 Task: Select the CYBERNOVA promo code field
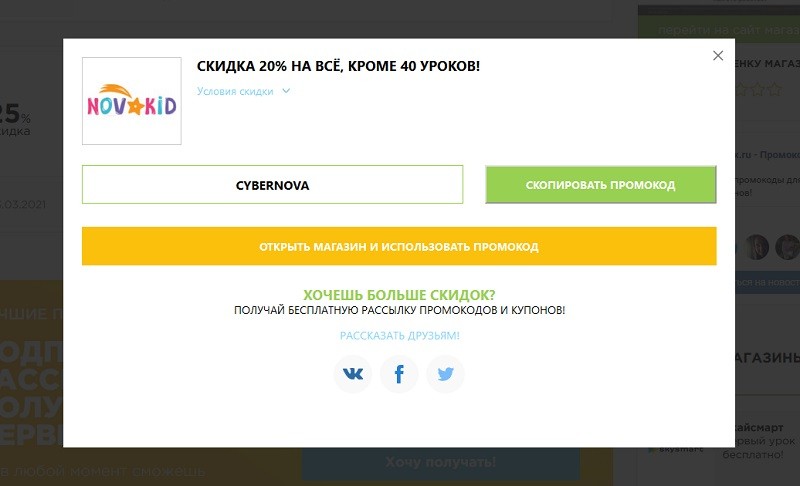(272, 185)
